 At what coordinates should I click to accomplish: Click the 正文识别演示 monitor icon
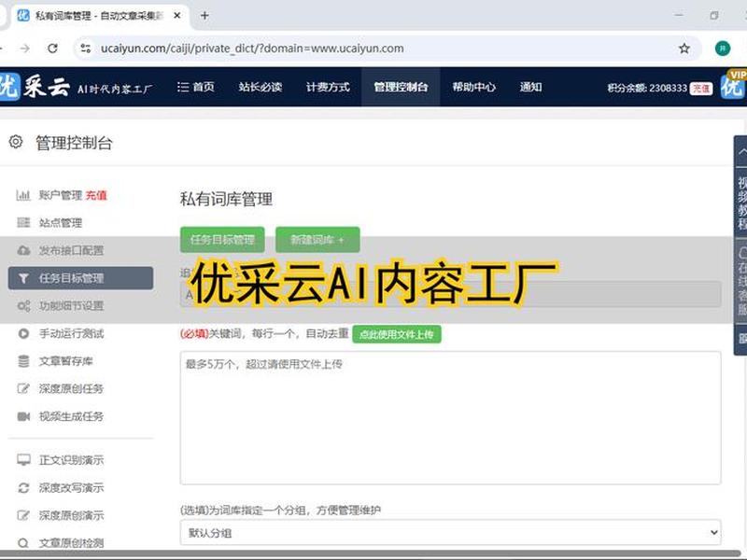point(23,460)
